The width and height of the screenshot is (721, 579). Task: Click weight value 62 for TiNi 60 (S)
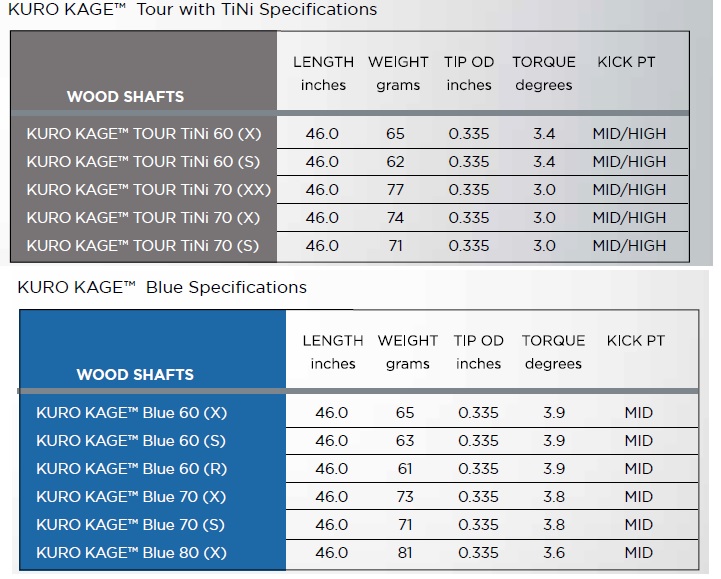coord(395,162)
